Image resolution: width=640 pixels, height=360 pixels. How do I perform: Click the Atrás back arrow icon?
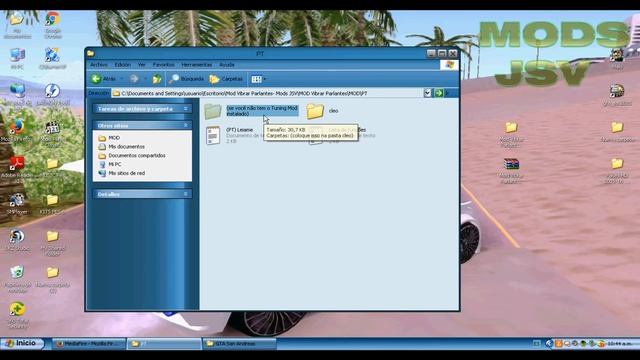(x=96, y=79)
